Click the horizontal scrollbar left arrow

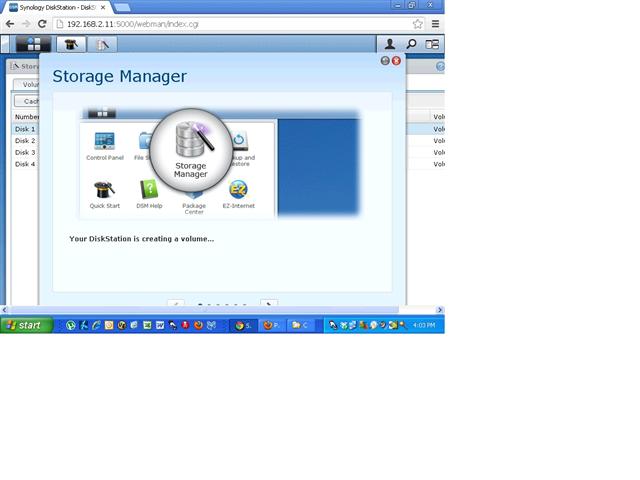click(x=4, y=310)
